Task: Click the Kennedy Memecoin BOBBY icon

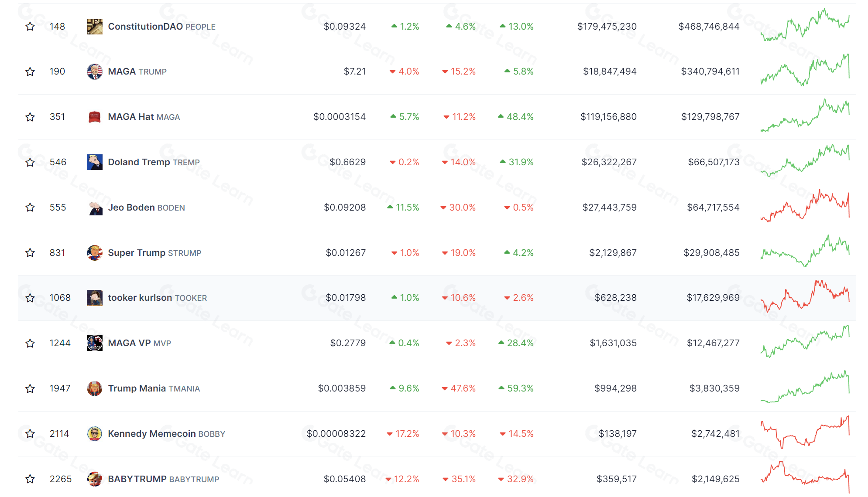Action: pyautogui.click(x=94, y=434)
